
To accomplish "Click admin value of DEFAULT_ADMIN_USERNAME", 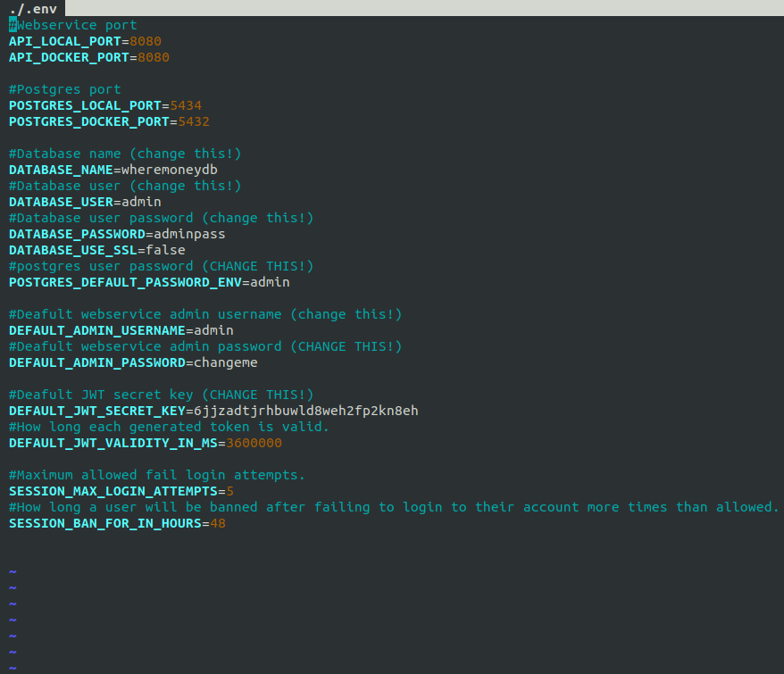I will pos(214,330).
